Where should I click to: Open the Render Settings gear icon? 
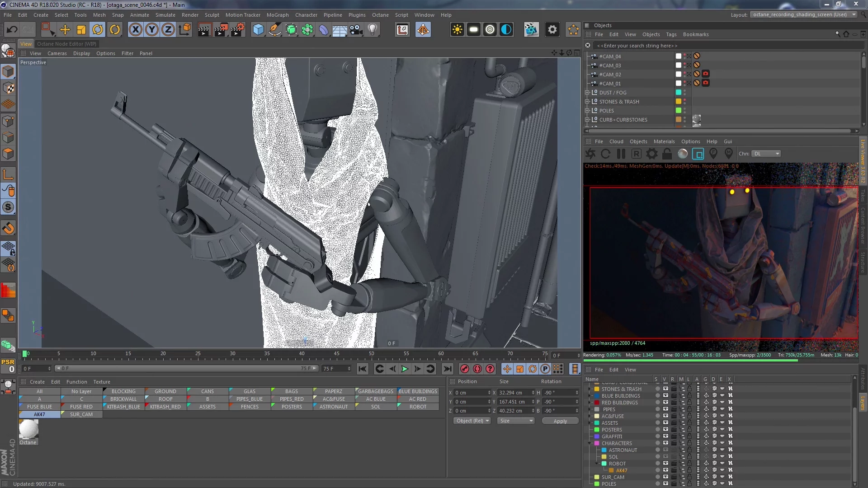[552, 29]
